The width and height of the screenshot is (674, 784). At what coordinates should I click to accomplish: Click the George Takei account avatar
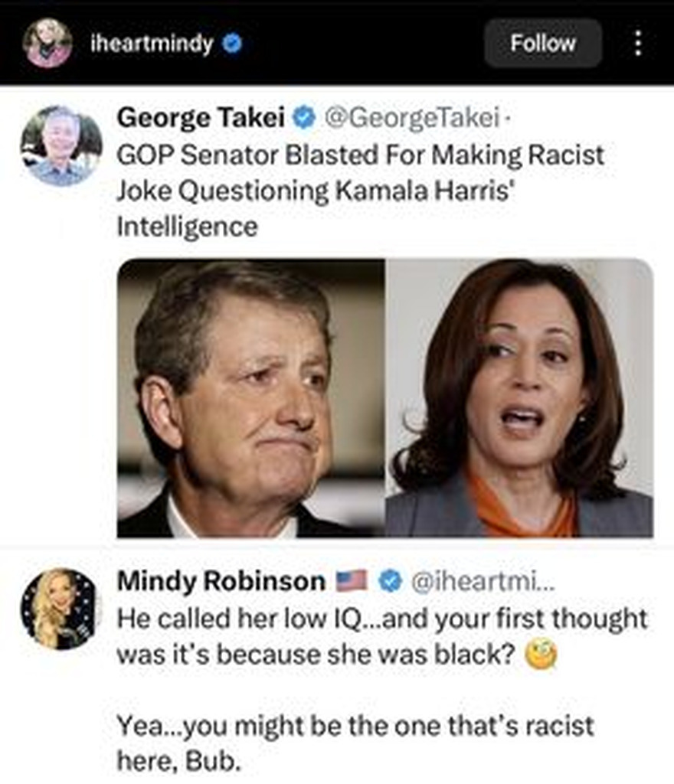point(61,145)
